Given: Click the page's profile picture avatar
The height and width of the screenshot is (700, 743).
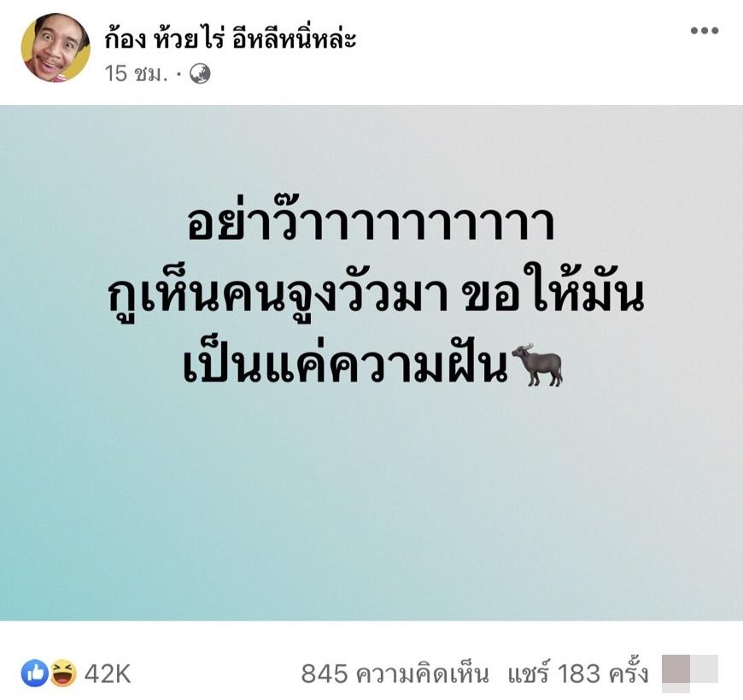Looking at the screenshot, I should pos(56,47).
